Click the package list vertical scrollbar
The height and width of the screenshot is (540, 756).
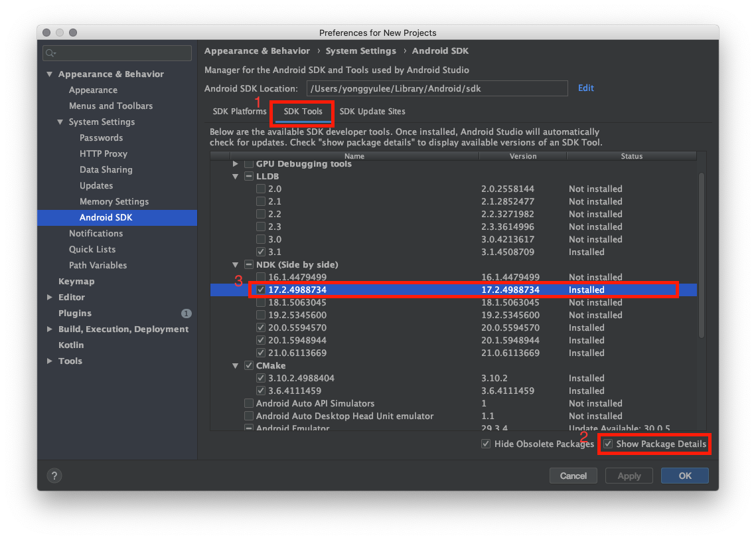(702, 255)
